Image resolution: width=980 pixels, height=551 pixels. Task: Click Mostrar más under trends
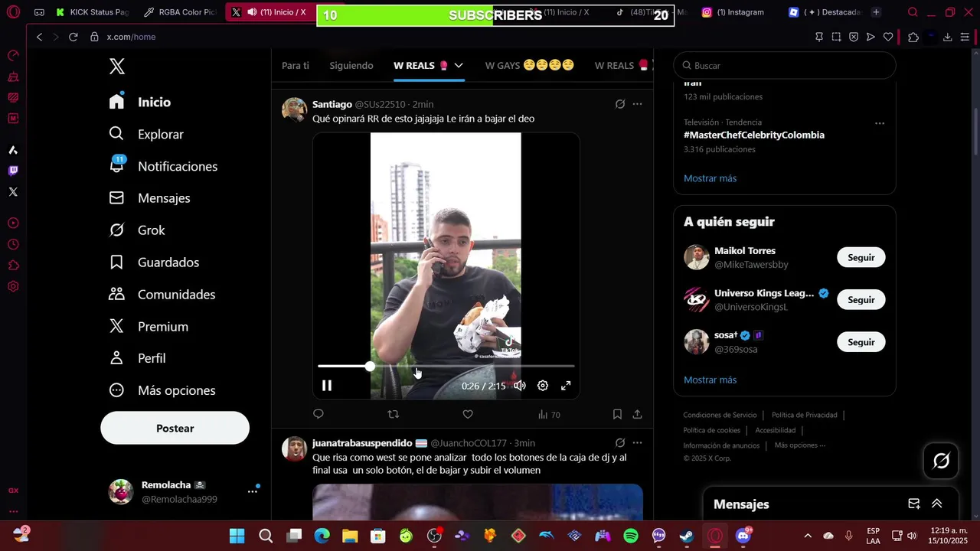(x=710, y=178)
